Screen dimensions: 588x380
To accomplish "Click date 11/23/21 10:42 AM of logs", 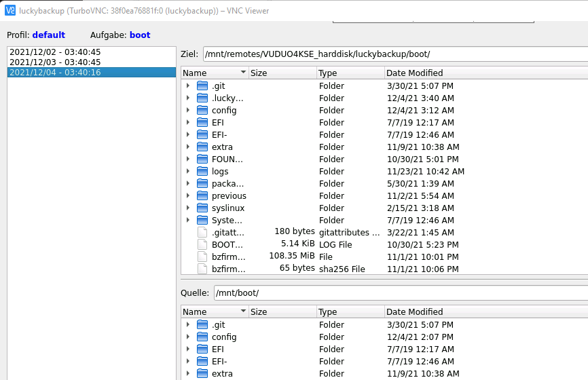I will coord(426,171).
